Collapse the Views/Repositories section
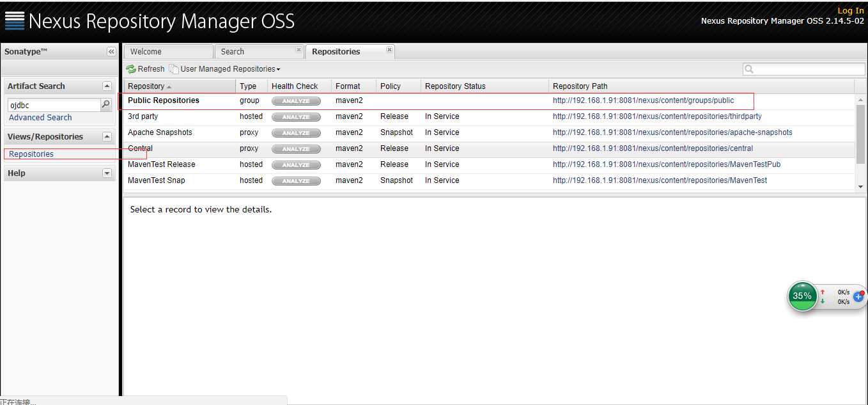Image resolution: width=868 pixels, height=405 pixels. 107,136
